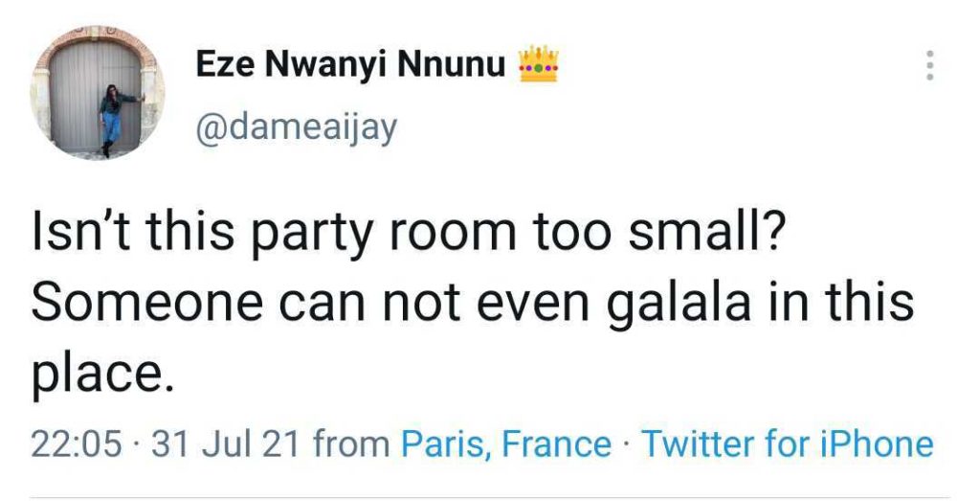Screen dimensions: 980x501
Task: Click the 22:05 timestamp
Action: [x=77, y=444]
